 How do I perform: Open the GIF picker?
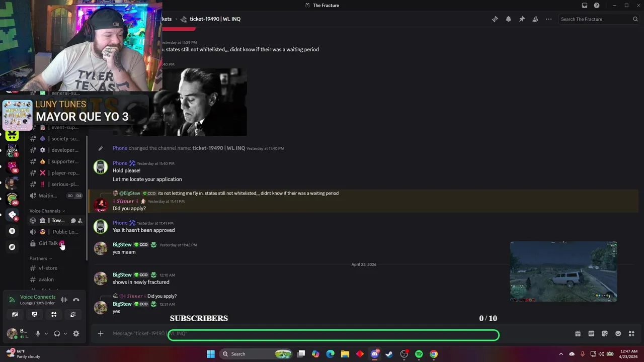tap(591, 333)
